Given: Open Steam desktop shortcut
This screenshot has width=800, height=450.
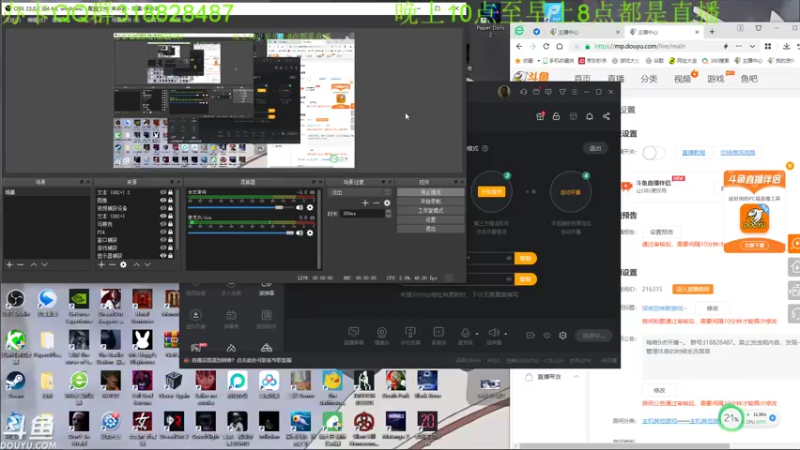Looking at the screenshot, I should pyautogui.click(x=15, y=385).
